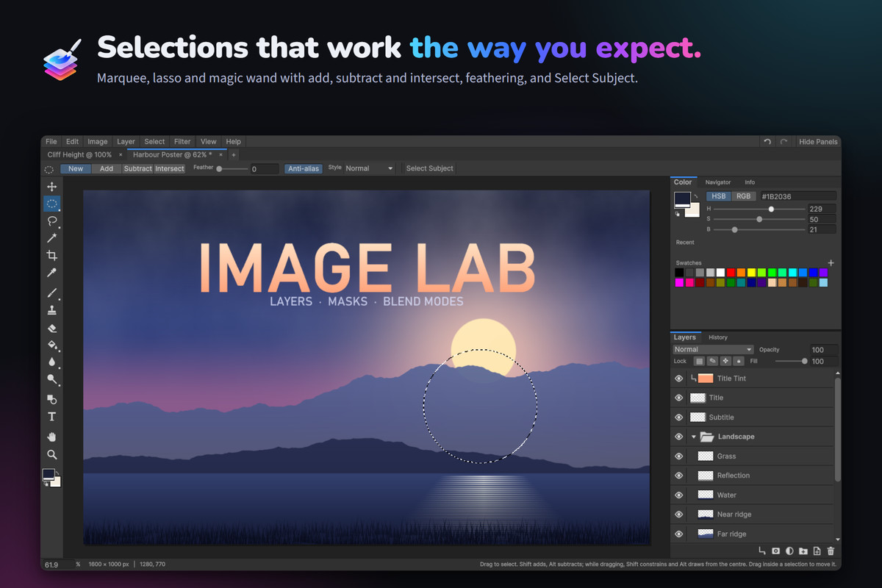Select the Hand tool

(52, 437)
